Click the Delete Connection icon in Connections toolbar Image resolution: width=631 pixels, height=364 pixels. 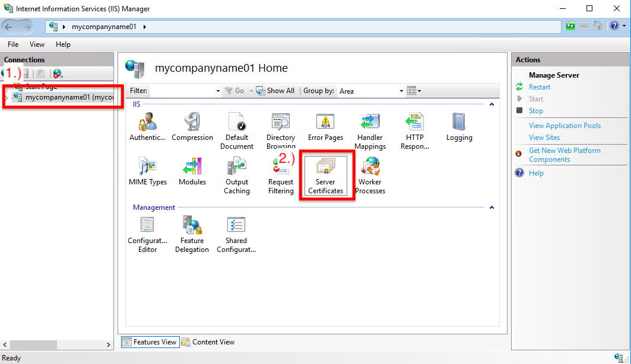[x=58, y=74]
